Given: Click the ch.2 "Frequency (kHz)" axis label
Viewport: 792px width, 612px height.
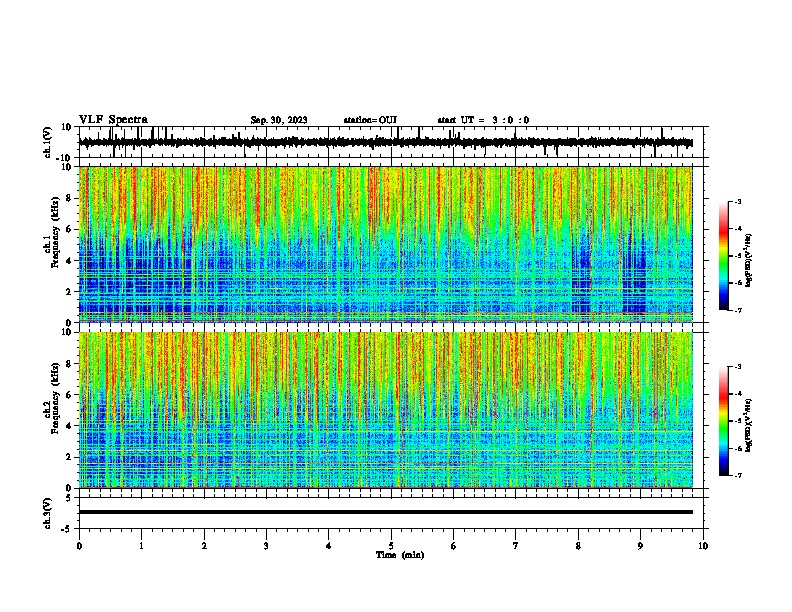Looking at the screenshot, I should [55, 398].
